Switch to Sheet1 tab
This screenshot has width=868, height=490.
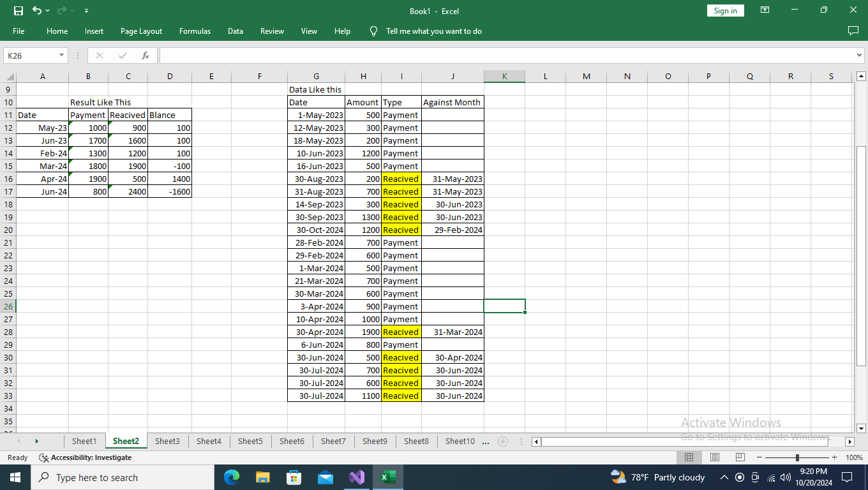tap(84, 441)
